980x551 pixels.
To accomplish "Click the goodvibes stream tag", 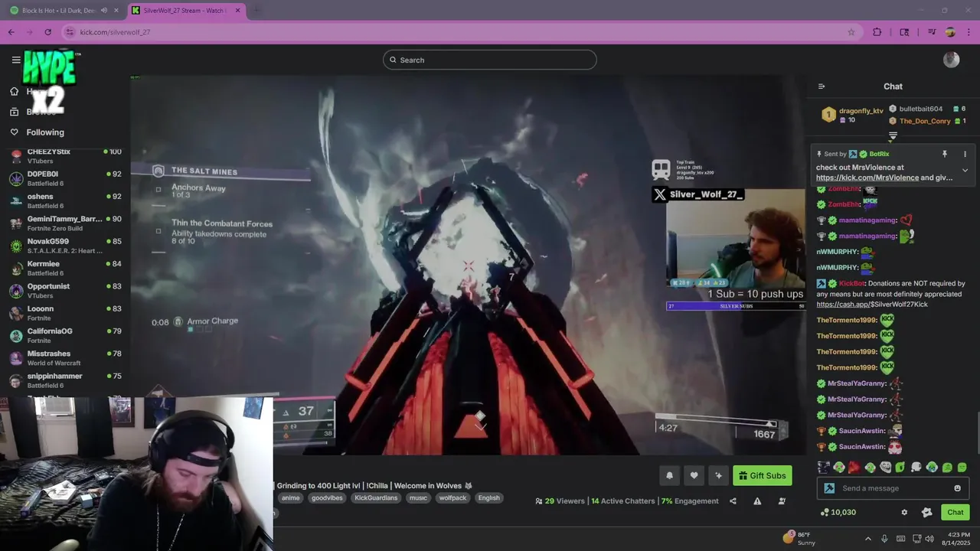I will (x=327, y=498).
